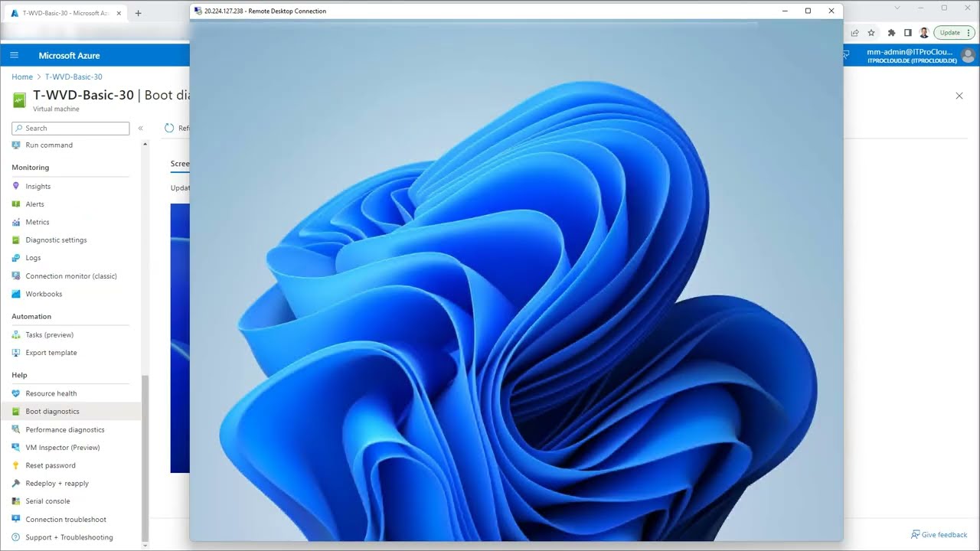Click the Performance diagnostics icon
Image resolution: width=980 pixels, height=551 pixels.
pos(16,429)
